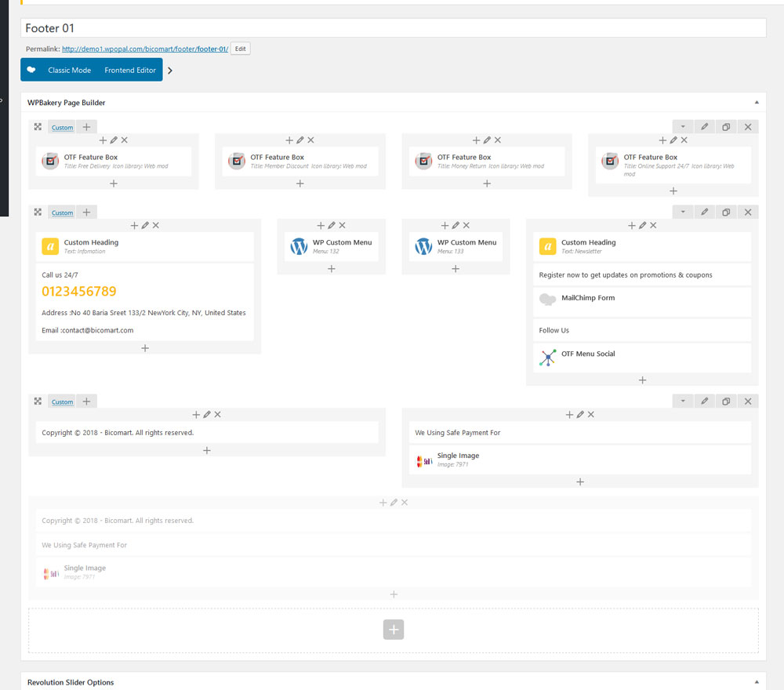
Task: Click the pencil edit icon of first row
Action: 704,127
